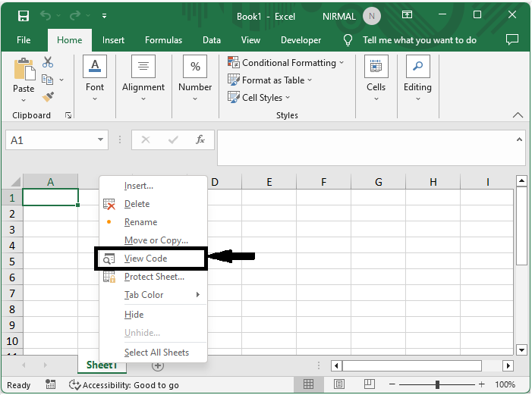Choose Move or Copy... from context menu

coord(153,240)
